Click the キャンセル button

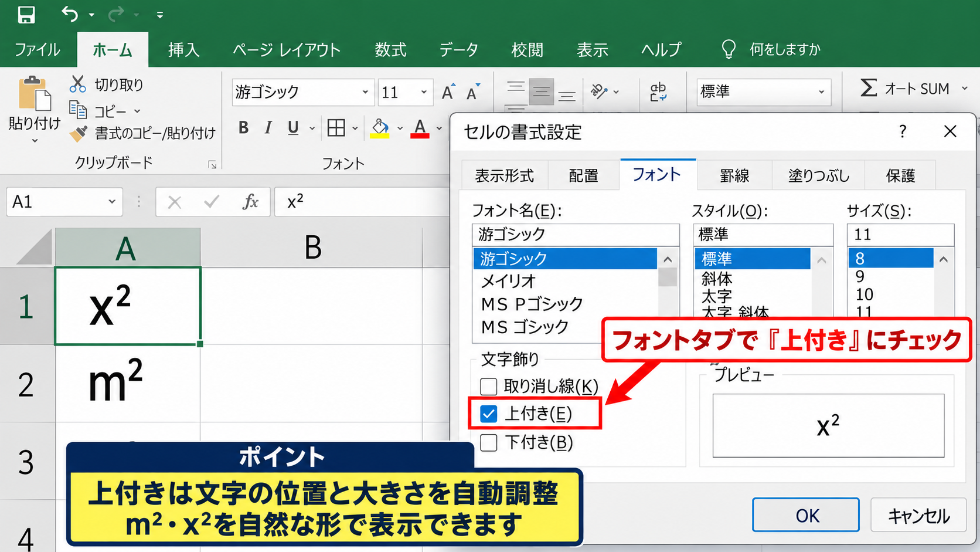coord(918,515)
